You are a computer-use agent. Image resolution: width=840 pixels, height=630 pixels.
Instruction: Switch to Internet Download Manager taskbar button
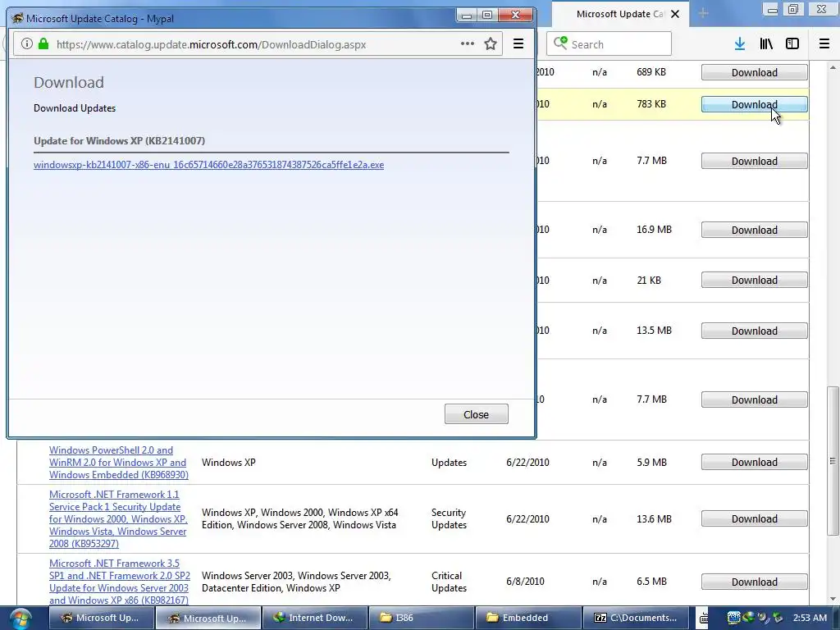coord(315,619)
